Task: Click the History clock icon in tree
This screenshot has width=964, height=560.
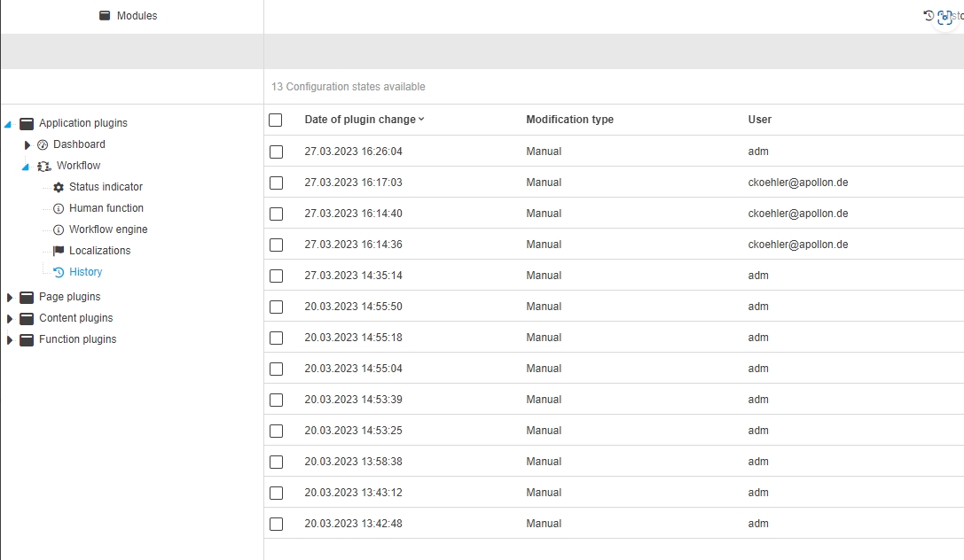Action: 59,272
